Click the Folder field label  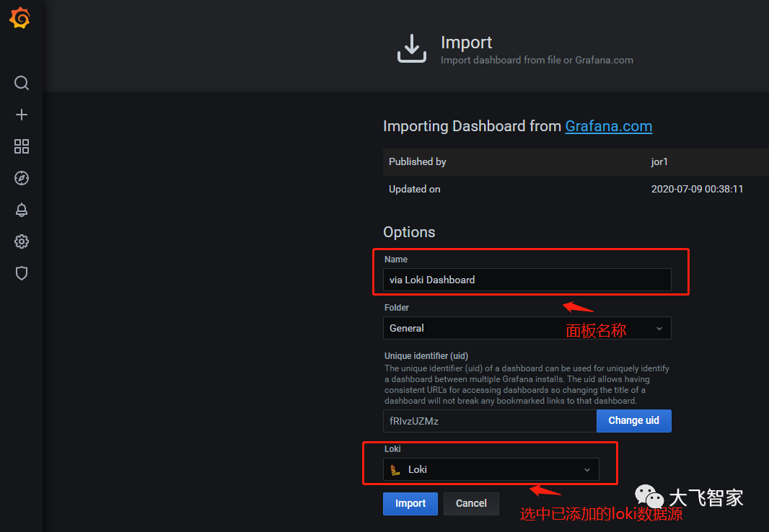[396, 308]
